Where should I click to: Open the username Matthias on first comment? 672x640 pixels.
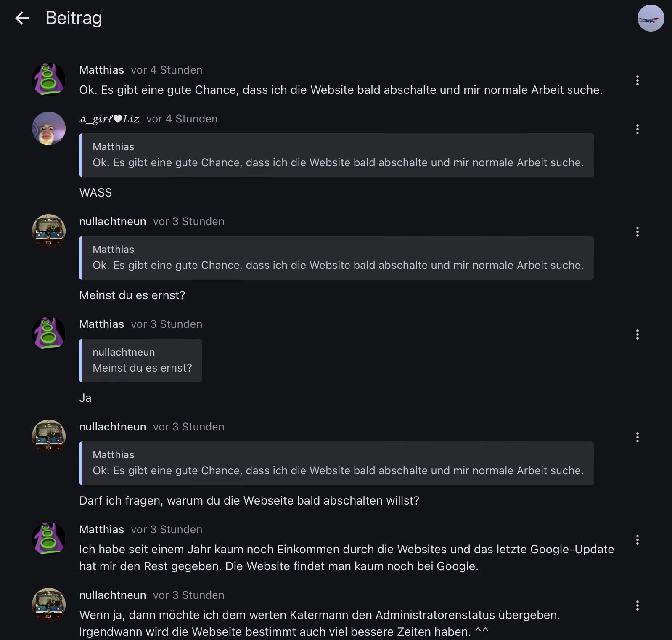point(101,70)
